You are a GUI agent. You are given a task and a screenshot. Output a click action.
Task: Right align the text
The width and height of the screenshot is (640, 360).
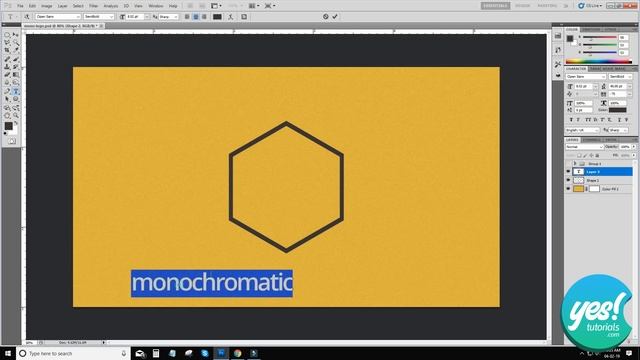tap(204, 17)
